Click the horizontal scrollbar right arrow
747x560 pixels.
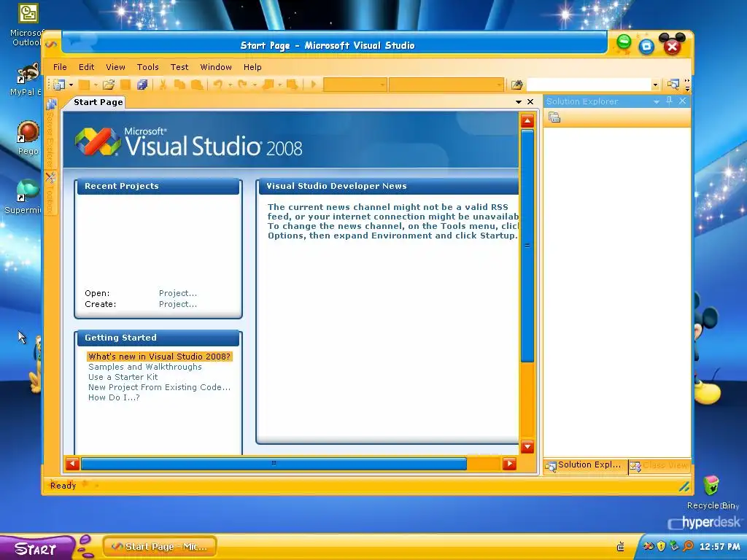(x=509, y=463)
